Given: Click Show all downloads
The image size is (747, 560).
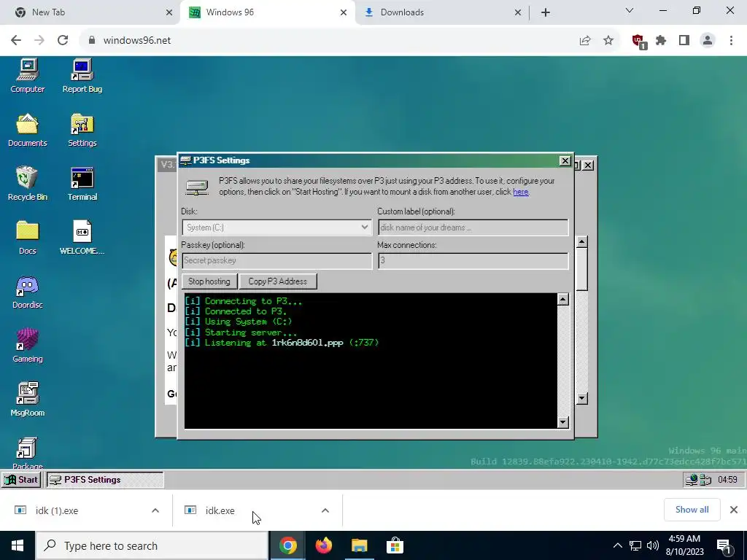Looking at the screenshot, I should [692, 510].
